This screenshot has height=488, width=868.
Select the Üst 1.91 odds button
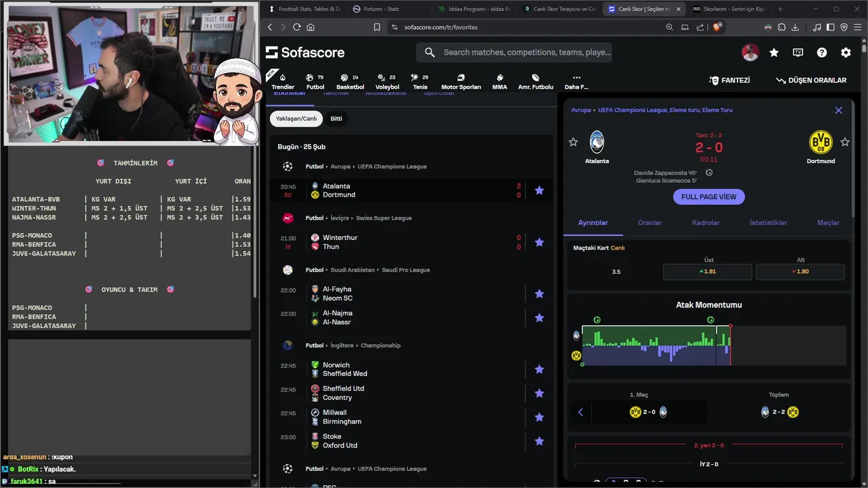[707, 271]
